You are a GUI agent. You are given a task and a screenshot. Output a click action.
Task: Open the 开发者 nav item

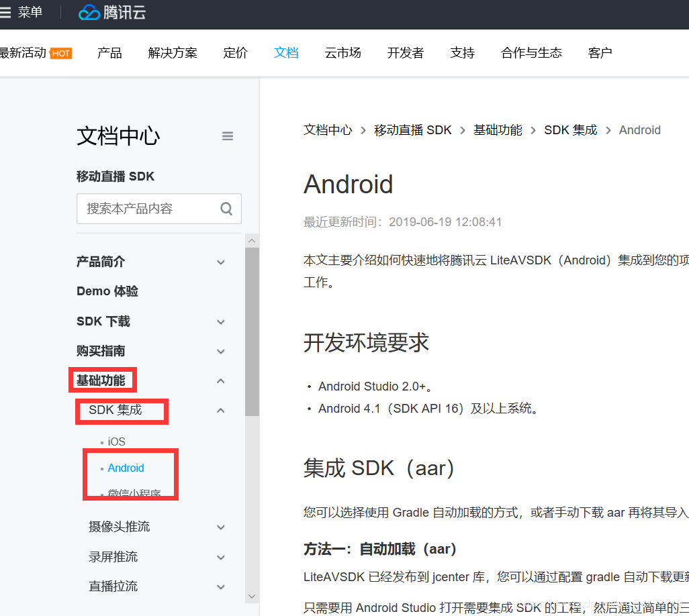click(406, 53)
